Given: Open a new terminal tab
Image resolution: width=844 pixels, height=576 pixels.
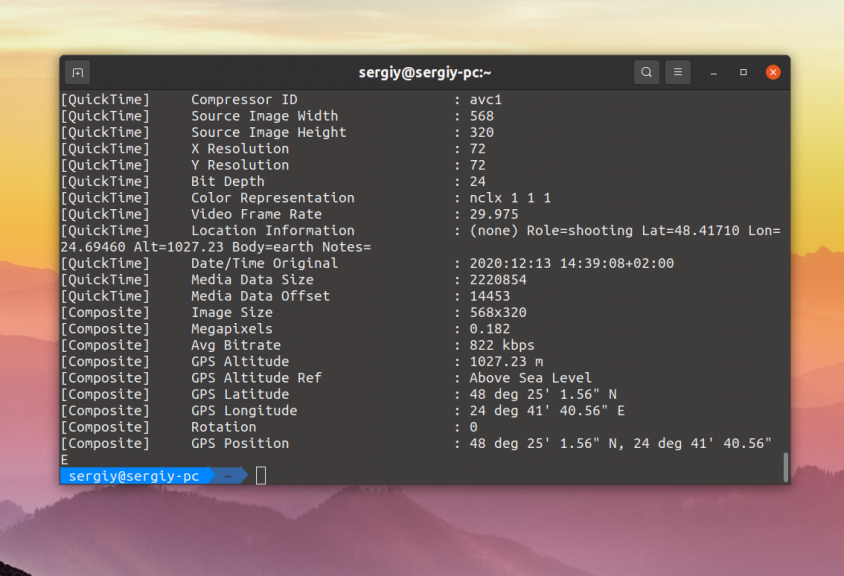Looking at the screenshot, I should (78, 72).
